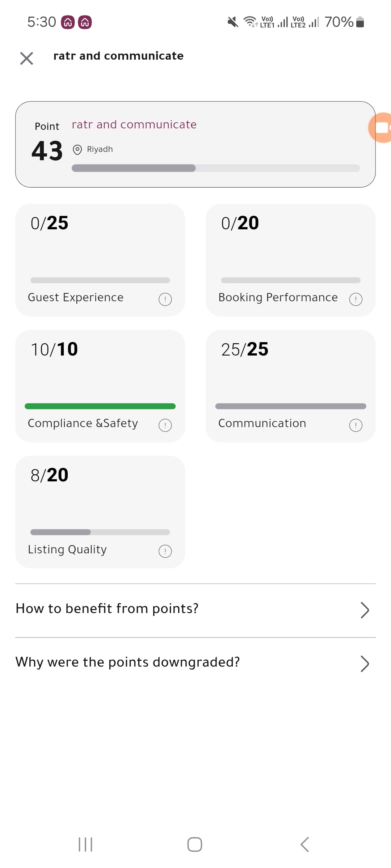Screen dimensions: 391x868
Task: Select the Listing Quality 8/20 card
Action: click(x=100, y=512)
